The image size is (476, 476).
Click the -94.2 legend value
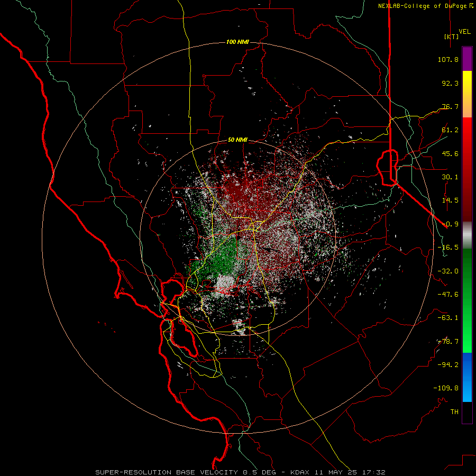[448, 365]
